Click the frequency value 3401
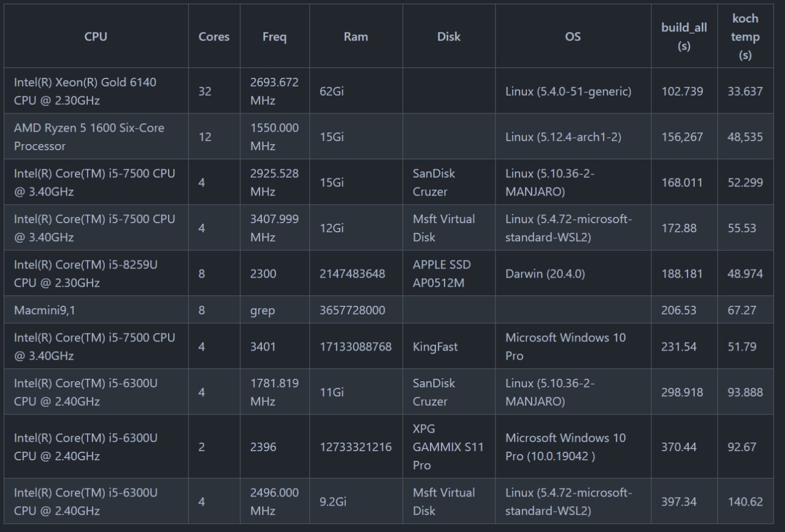Viewport: 785px width, 532px height. click(x=263, y=346)
